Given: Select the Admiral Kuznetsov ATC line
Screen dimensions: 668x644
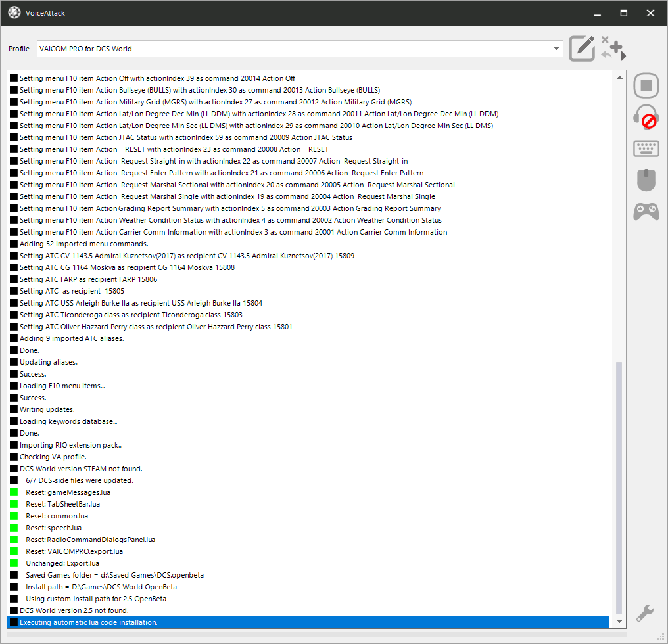Looking at the screenshot, I should click(308, 256).
